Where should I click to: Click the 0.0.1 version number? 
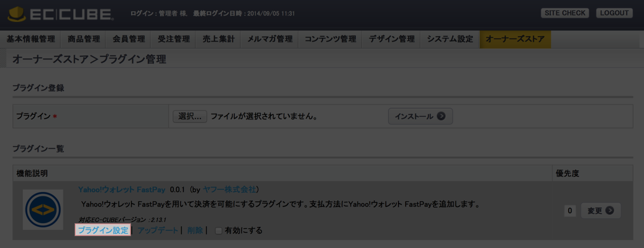click(x=178, y=190)
